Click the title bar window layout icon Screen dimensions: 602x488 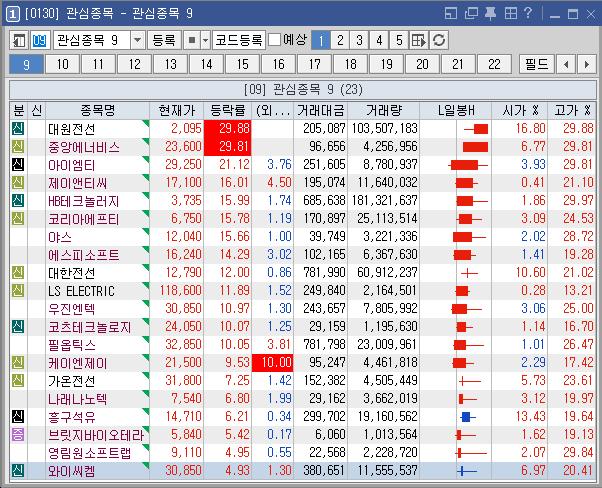tap(451, 14)
